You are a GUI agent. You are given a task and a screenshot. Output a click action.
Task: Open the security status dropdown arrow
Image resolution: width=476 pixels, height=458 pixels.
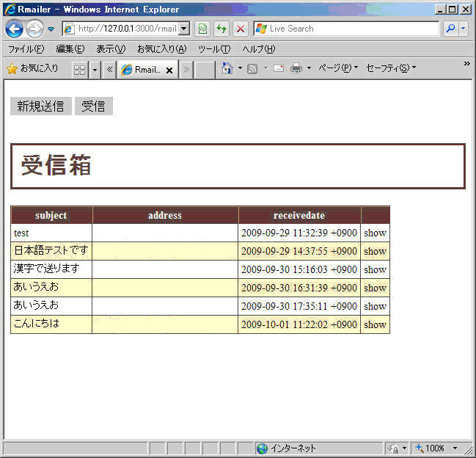tap(404, 448)
